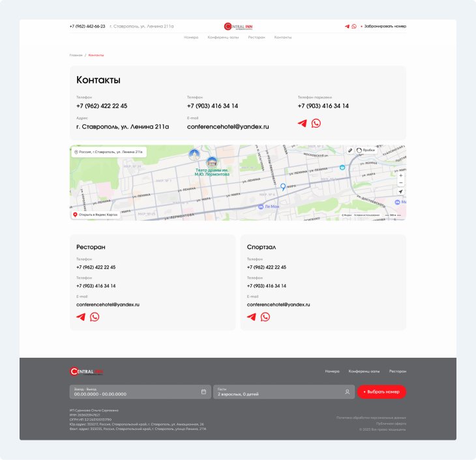Image resolution: width=476 pixels, height=460 pixels.
Task: Go to Главная breadcrumb link
Action: pos(76,55)
